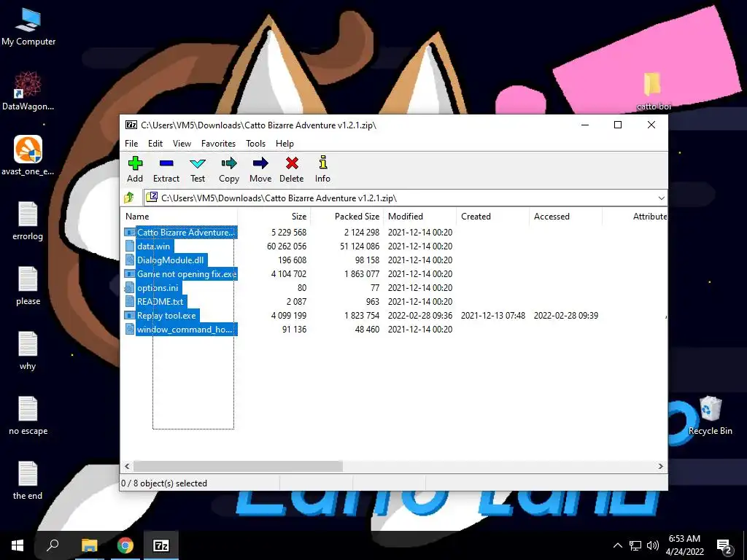Open the Help menu
The width and height of the screenshot is (747, 560).
[x=285, y=144]
